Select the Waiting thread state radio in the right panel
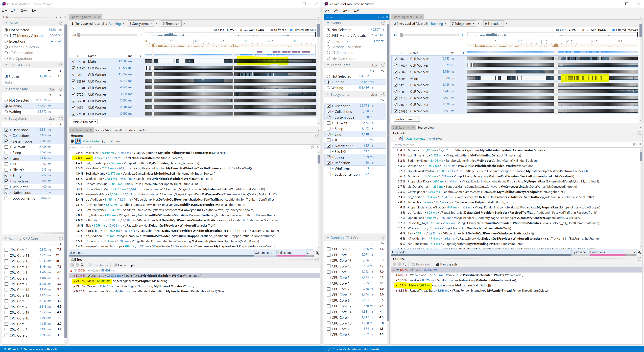644x352 pixels. click(x=328, y=88)
